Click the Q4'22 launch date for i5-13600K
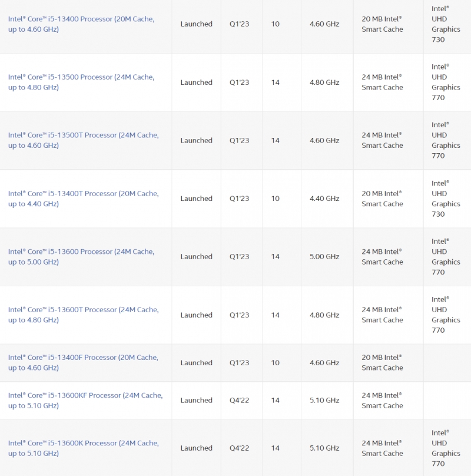Screen dimensions: 471x476 pos(239,448)
